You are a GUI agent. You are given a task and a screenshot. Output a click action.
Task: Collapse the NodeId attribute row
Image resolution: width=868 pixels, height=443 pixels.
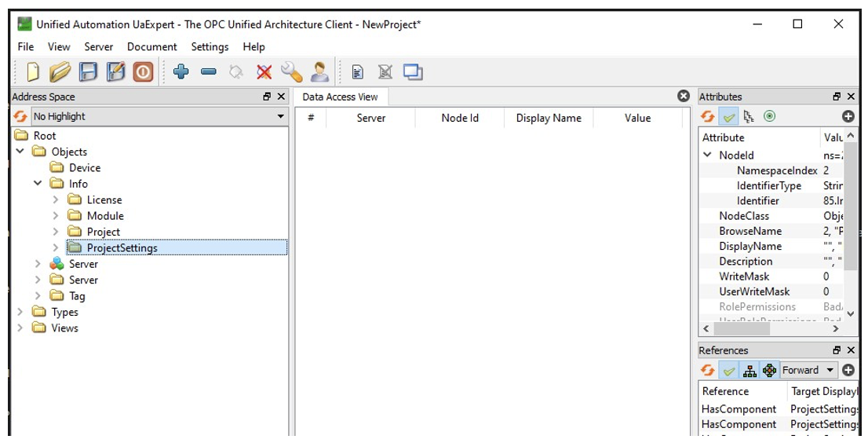[708, 156]
